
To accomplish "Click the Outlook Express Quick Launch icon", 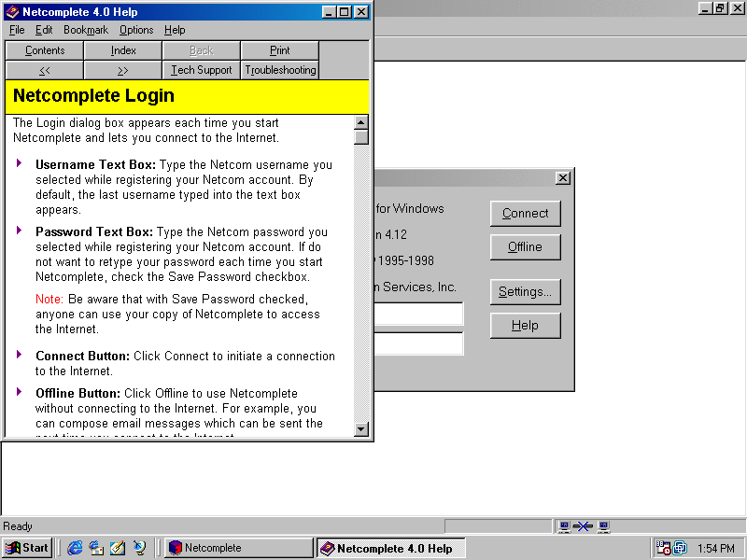I will coord(96,548).
